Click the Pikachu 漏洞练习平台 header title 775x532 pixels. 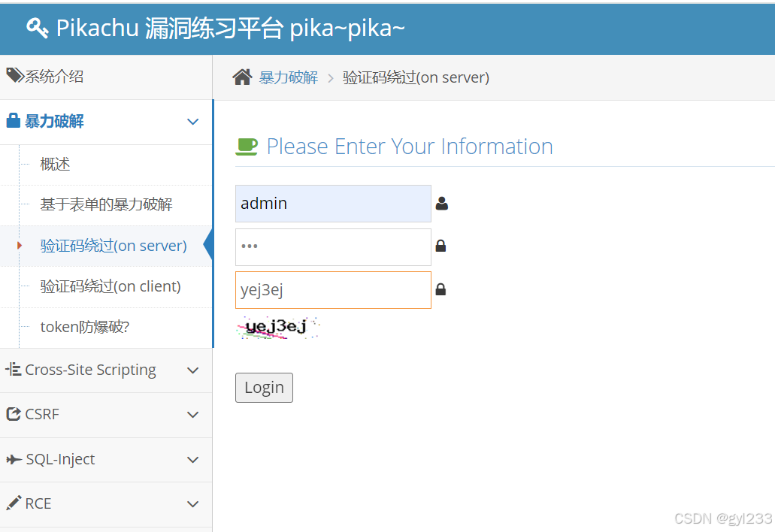[x=230, y=28]
